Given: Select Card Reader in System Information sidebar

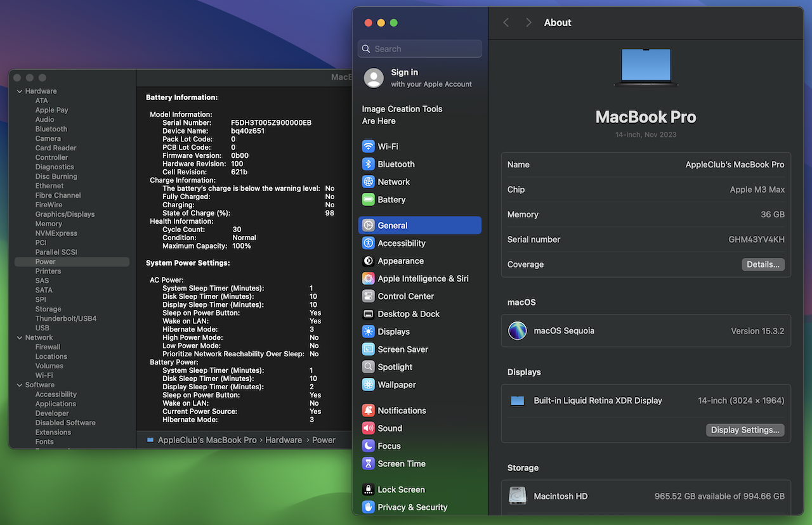Looking at the screenshot, I should point(56,148).
